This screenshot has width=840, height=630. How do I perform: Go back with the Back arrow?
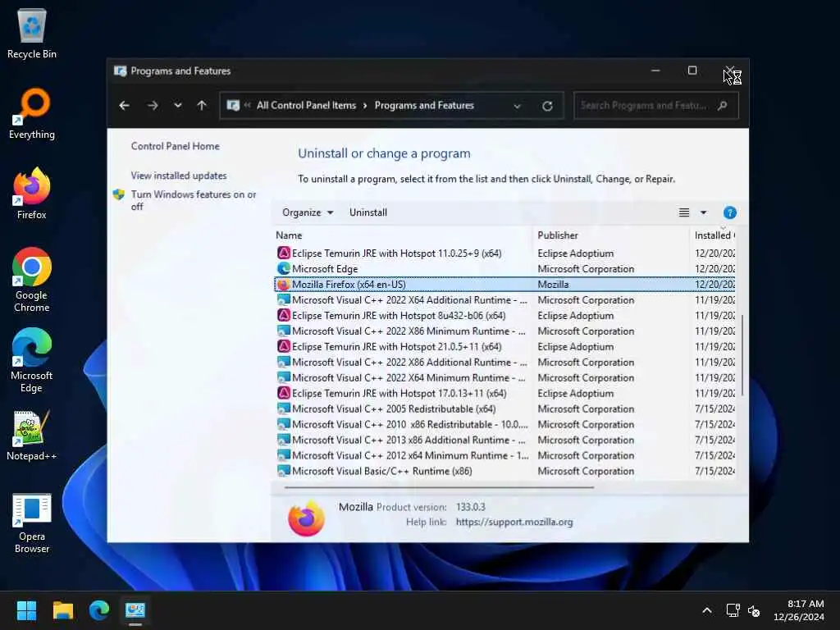click(x=125, y=106)
